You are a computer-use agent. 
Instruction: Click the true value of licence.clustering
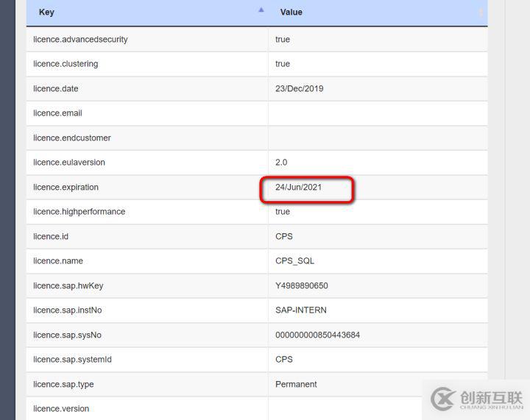point(283,64)
